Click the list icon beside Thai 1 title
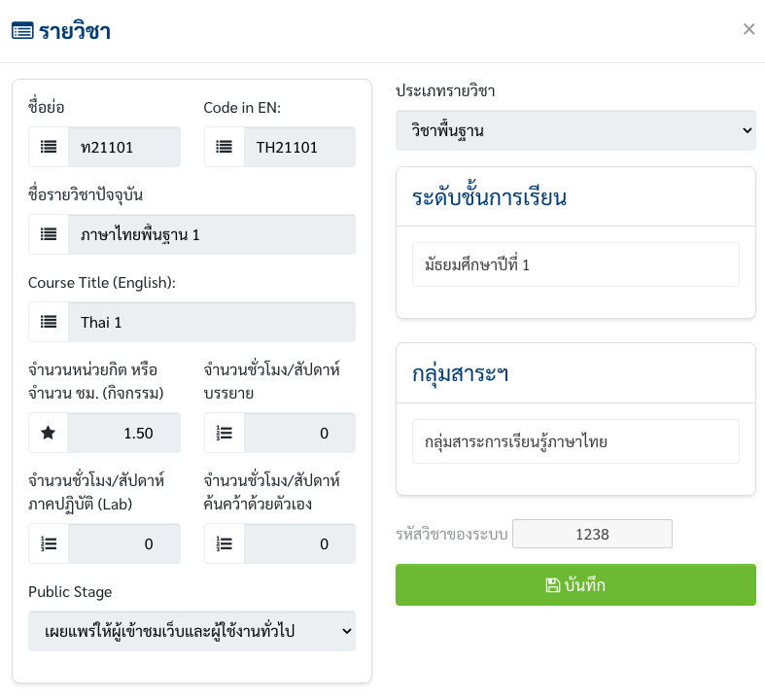 click(49, 322)
